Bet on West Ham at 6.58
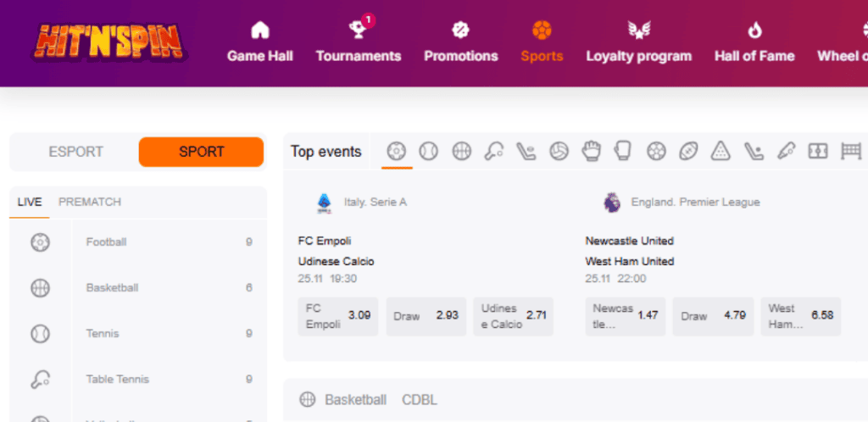The height and width of the screenshot is (422, 868). (x=801, y=316)
